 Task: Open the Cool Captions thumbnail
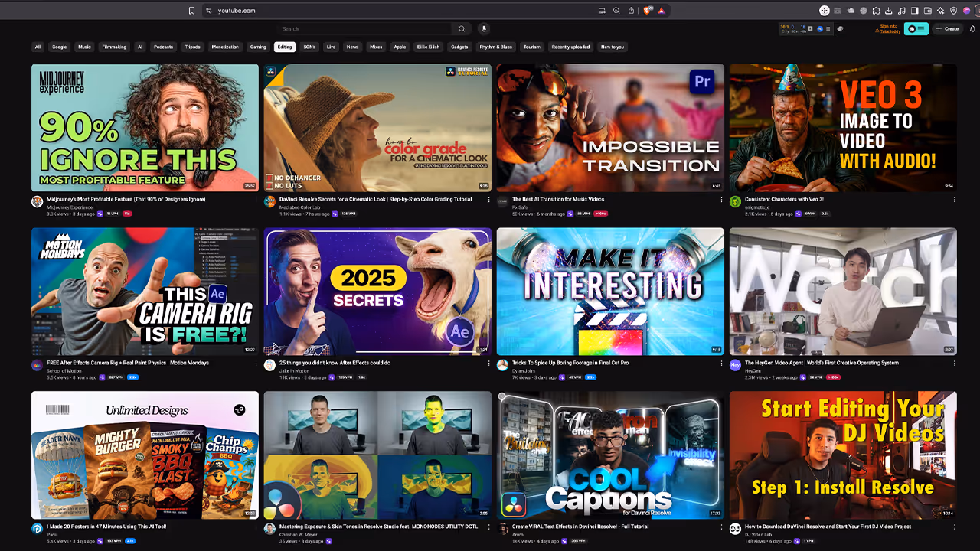610,455
